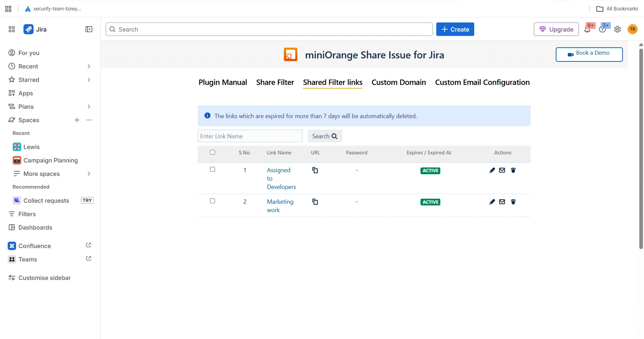Click Book a Demo button
644x339 pixels.
tap(589, 54)
